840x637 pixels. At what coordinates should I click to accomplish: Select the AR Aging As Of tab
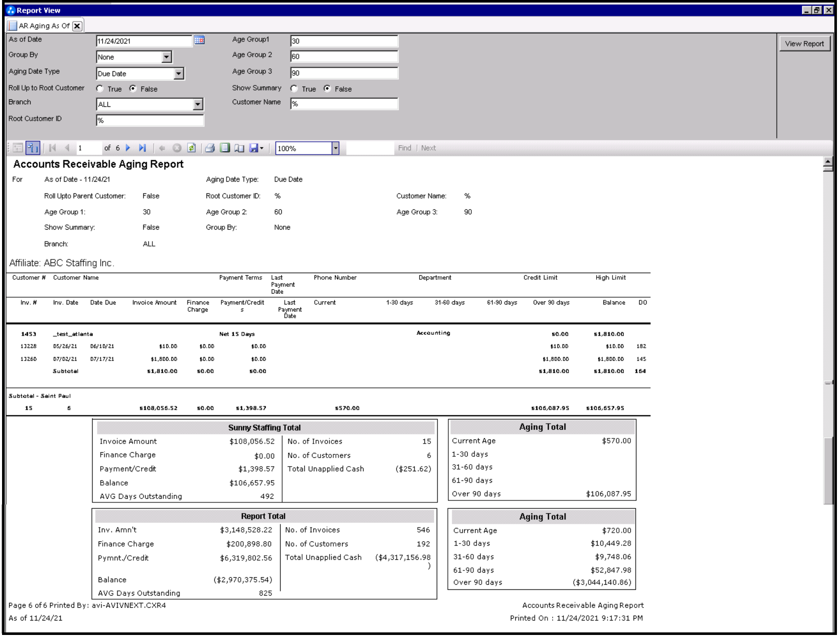point(44,26)
